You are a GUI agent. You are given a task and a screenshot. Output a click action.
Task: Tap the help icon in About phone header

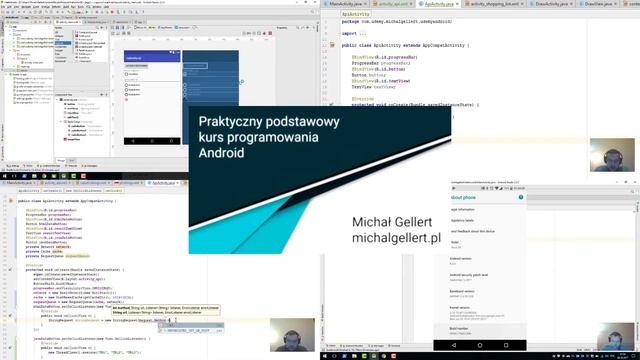click(x=521, y=197)
